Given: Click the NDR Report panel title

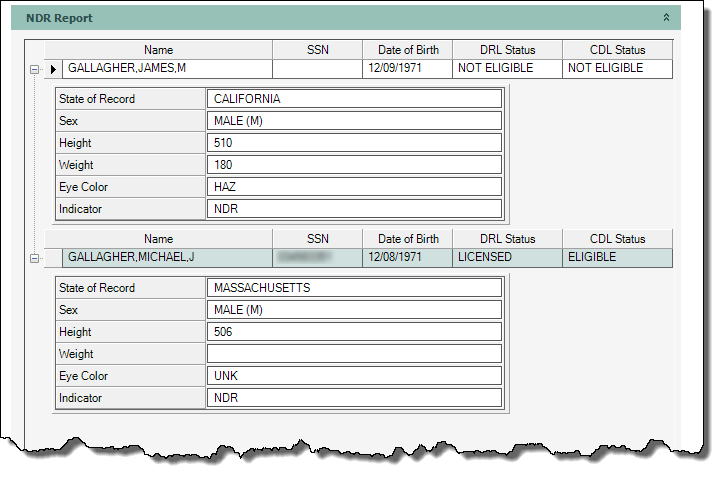Looking at the screenshot, I should 59,18.
